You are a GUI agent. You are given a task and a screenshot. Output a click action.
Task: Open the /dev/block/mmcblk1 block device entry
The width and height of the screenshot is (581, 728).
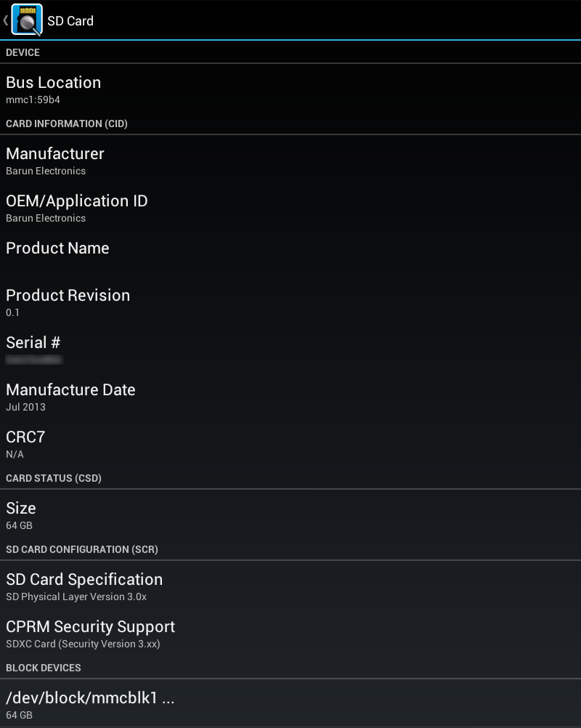point(290,705)
